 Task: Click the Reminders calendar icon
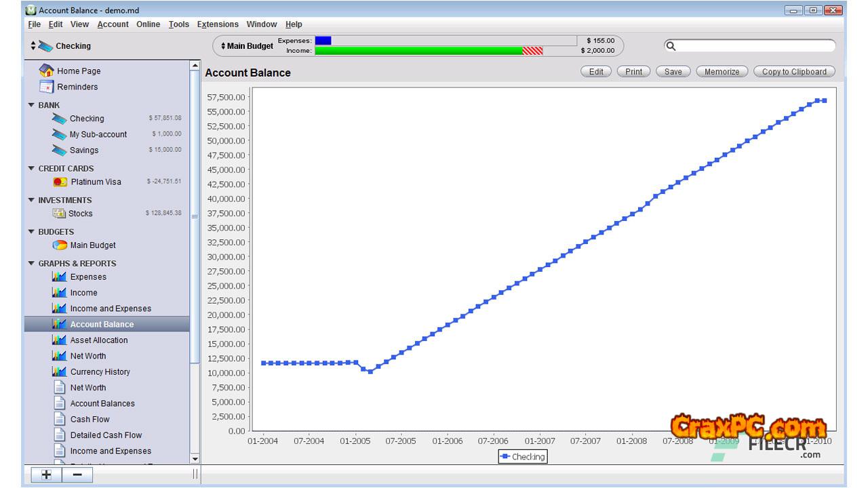coord(46,87)
